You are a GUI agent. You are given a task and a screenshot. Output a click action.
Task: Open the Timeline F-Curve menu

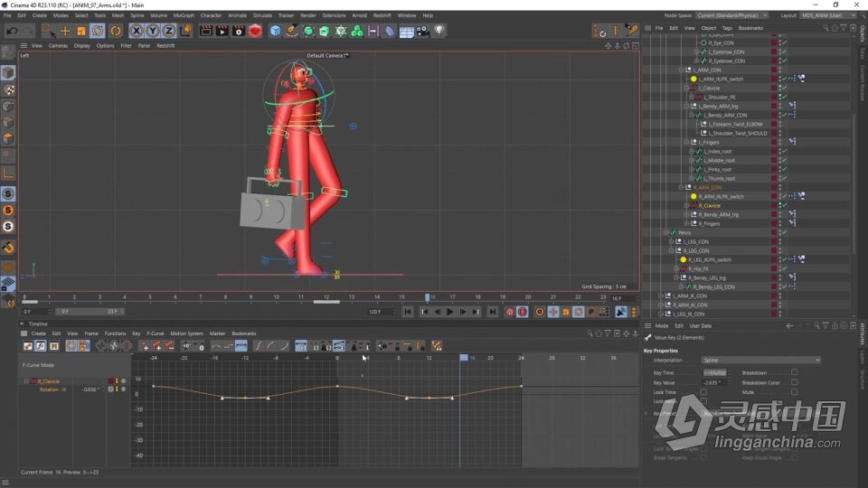pyautogui.click(x=155, y=333)
